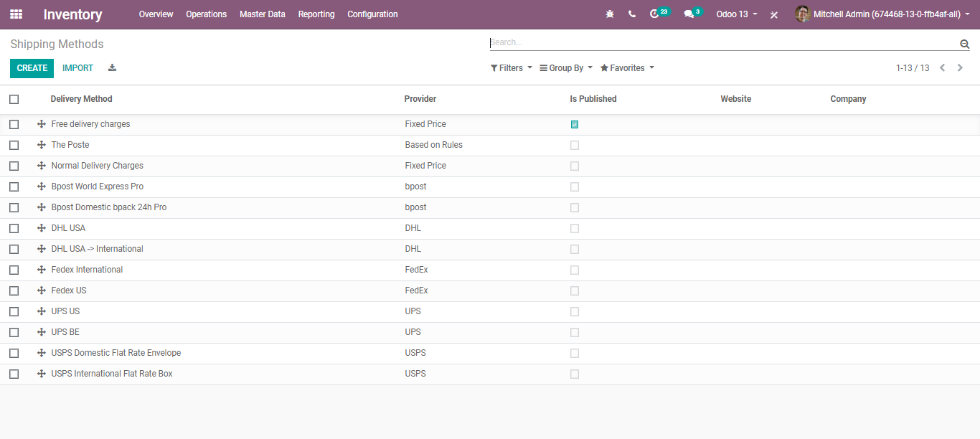The image size is (980, 439).
Task: Sort by Website column header
Action: [x=735, y=99]
